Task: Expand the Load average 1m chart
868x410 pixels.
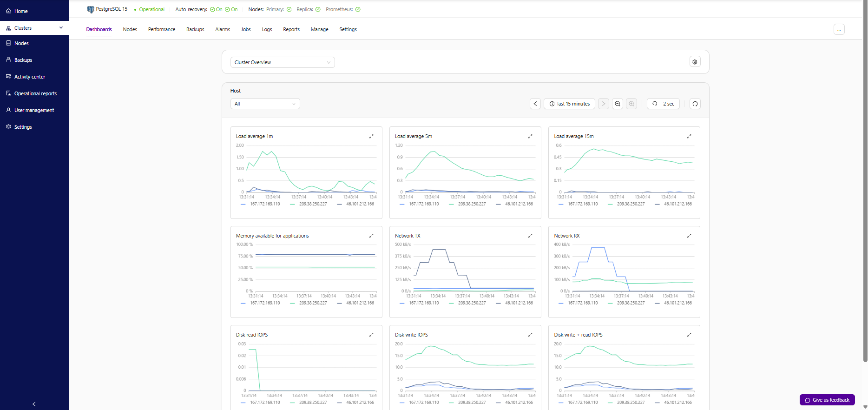Action: (371, 136)
